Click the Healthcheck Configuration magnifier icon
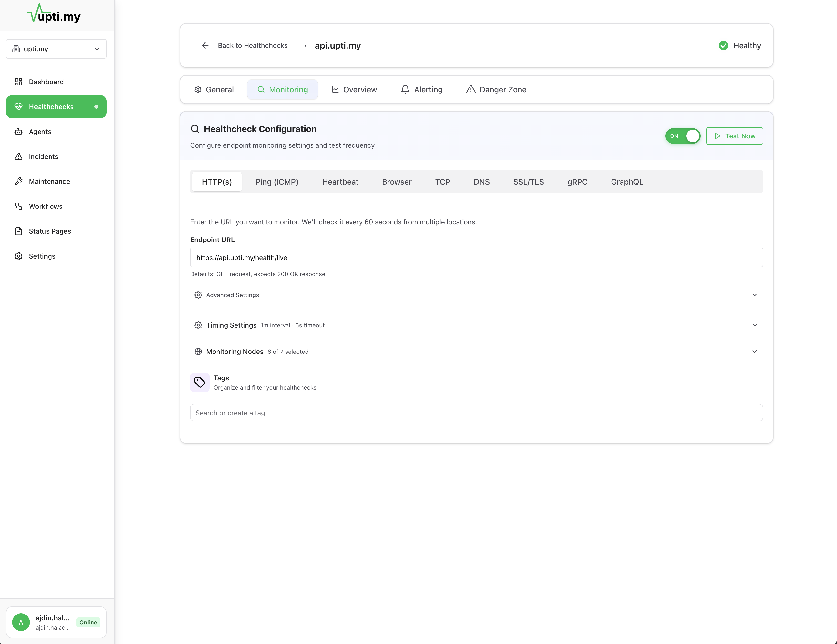The width and height of the screenshot is (837, 644). pyautogui.click(x=194, y=129)
